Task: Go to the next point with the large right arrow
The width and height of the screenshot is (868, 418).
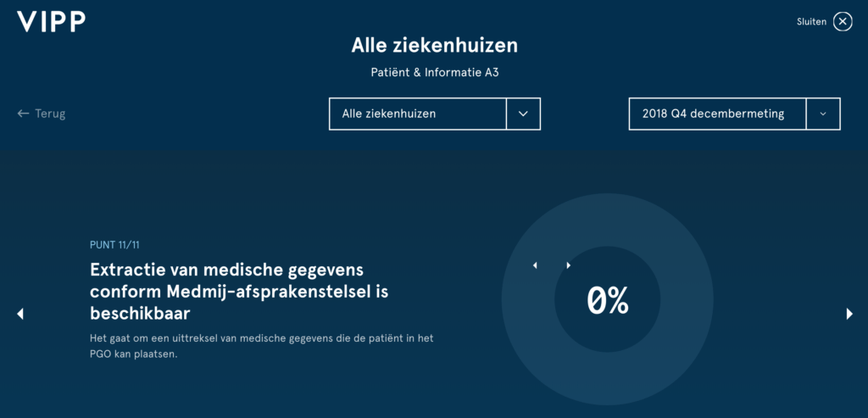Action: click(849, 314)
